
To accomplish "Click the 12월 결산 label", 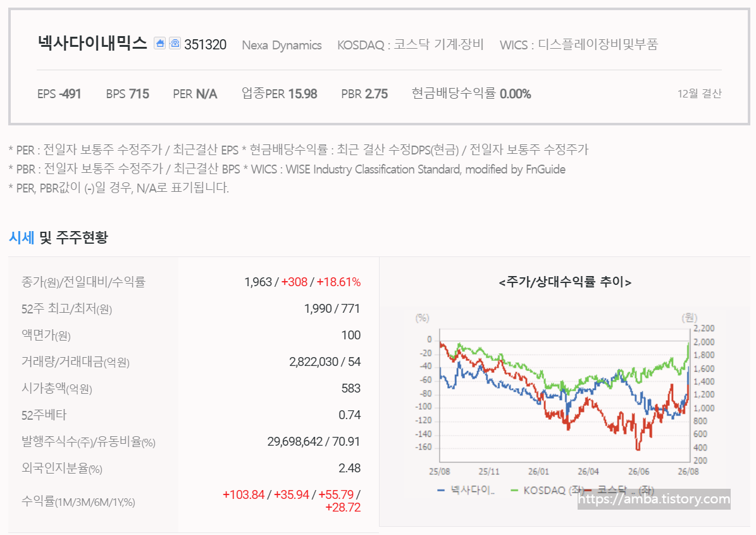I will tap(700, 94).
